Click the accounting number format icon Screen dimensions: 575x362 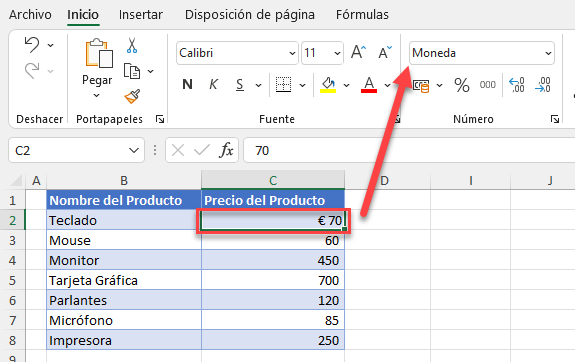[421, 85]
